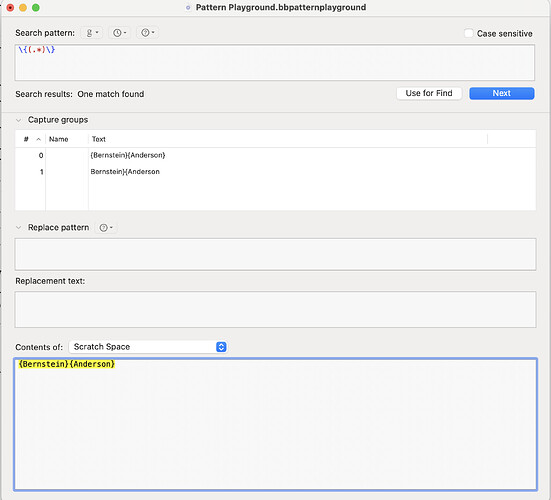Open the search history clock menu
551x500 pixels.
click(x=119, y=33)
